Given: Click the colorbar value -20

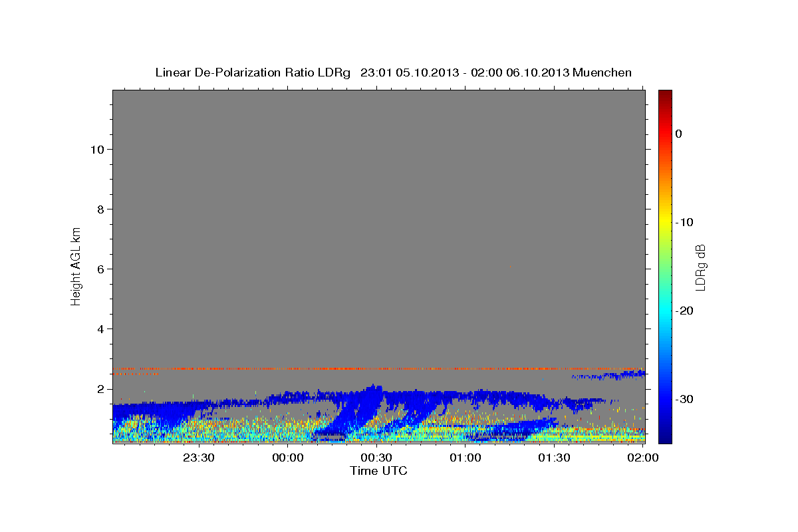Looking at the screenshot, I should [685, 311].
